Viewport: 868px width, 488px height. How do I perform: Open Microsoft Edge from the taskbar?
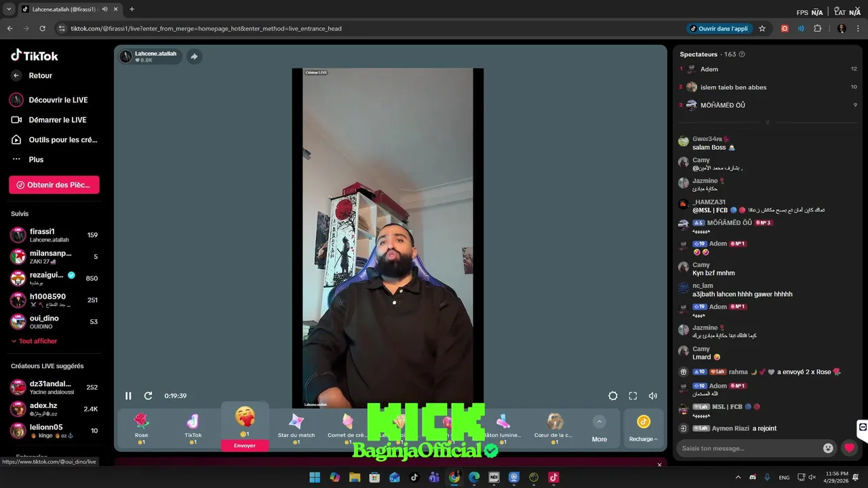point(474,477)
